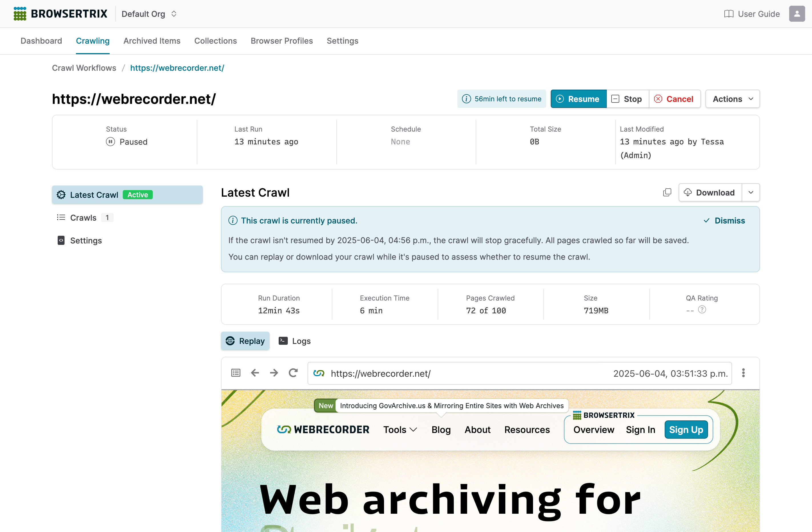
Task: Click the replay URL address field
Action: click(519, 373)
